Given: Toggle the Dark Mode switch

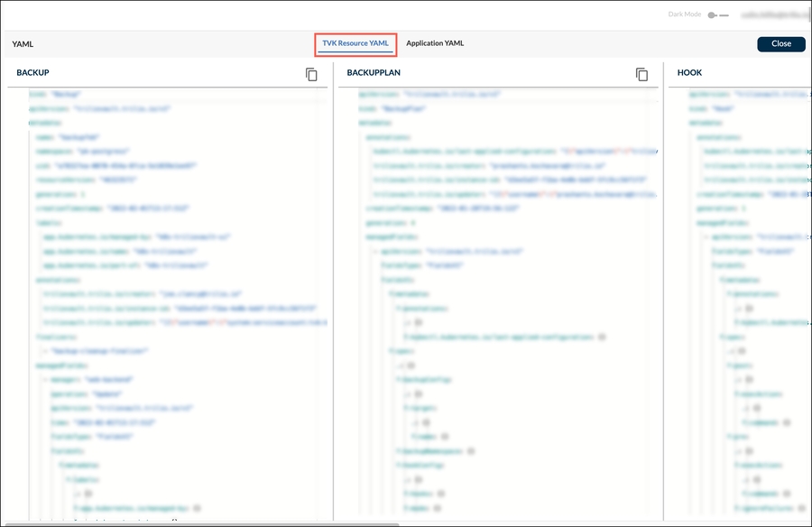Looking at the screenshot, I should point(717,15).
